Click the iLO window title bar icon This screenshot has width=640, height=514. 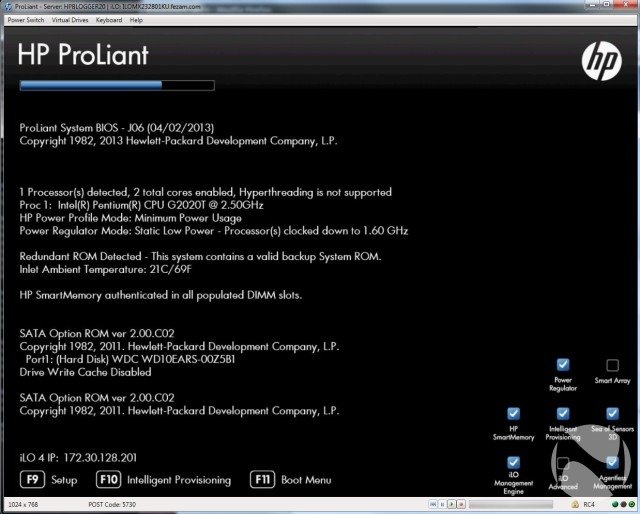8,6
